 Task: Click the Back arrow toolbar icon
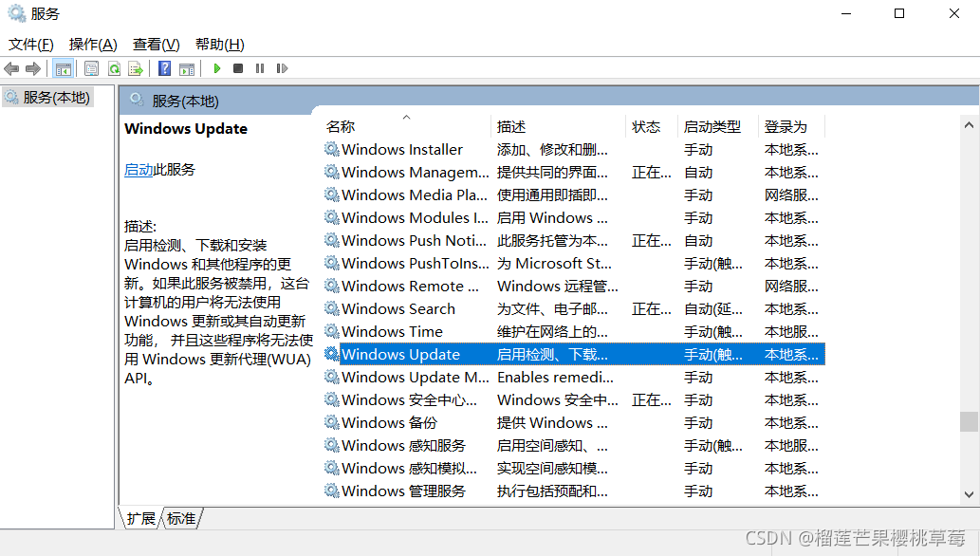[x=11, y=69]
